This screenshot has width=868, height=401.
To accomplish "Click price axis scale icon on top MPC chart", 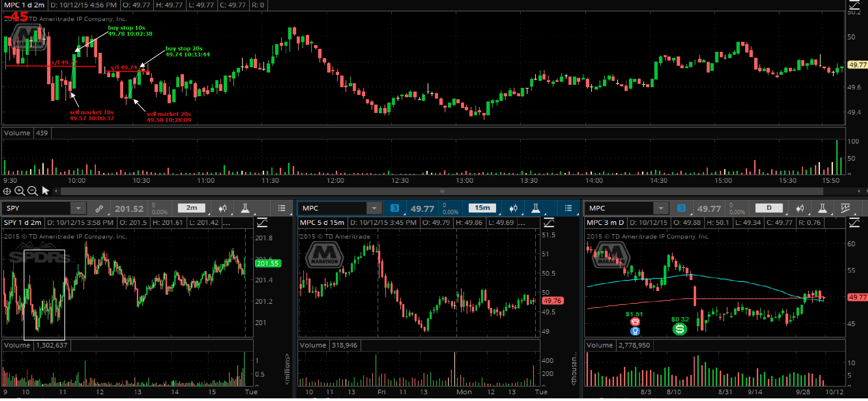I will point(855,5).
